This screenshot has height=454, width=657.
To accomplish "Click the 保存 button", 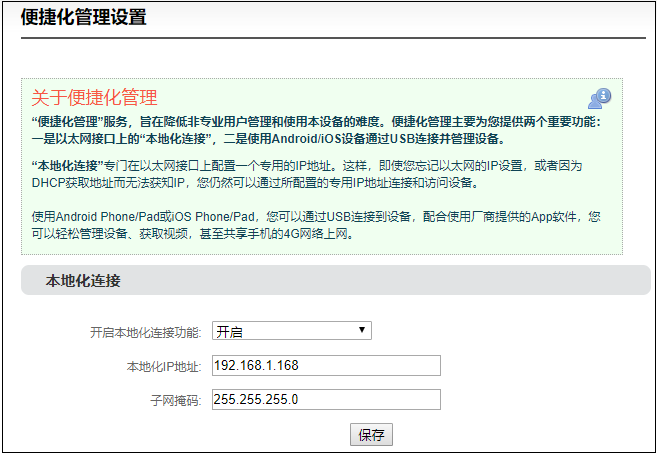I will click(x=371, y=435).
